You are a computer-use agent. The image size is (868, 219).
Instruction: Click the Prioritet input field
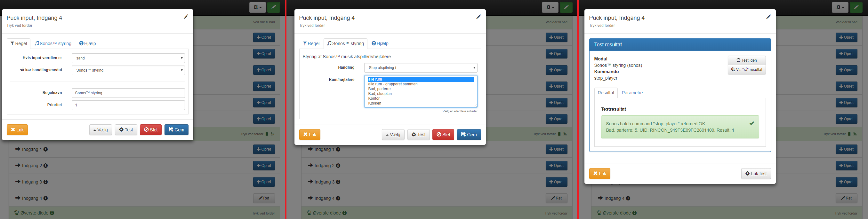(128, 105)
